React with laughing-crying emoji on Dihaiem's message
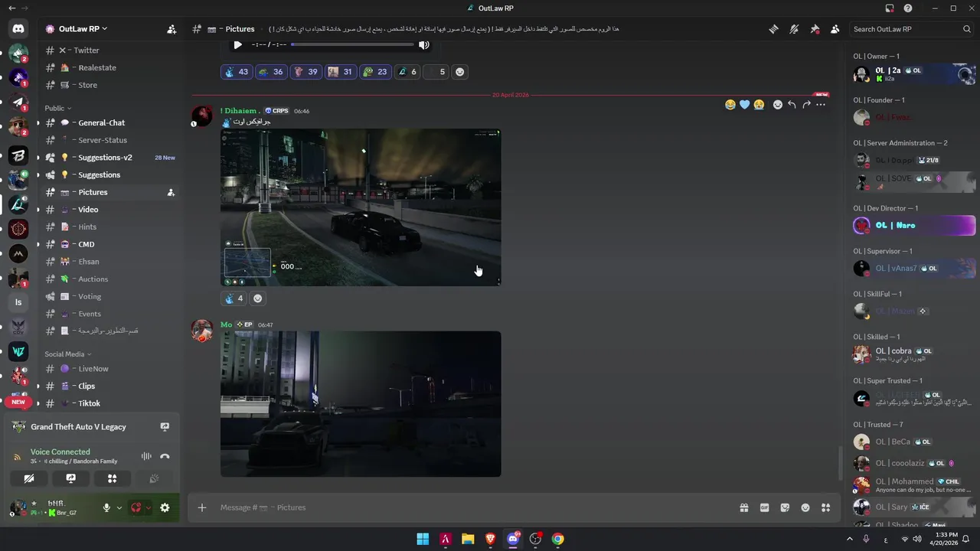980x551 pixels. (x=730, y=105)
